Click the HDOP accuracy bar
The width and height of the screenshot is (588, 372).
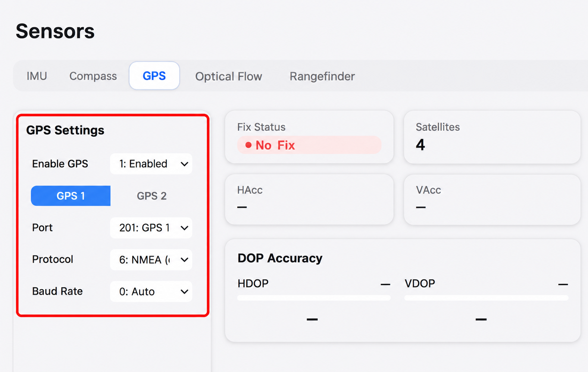pos(314,298)
